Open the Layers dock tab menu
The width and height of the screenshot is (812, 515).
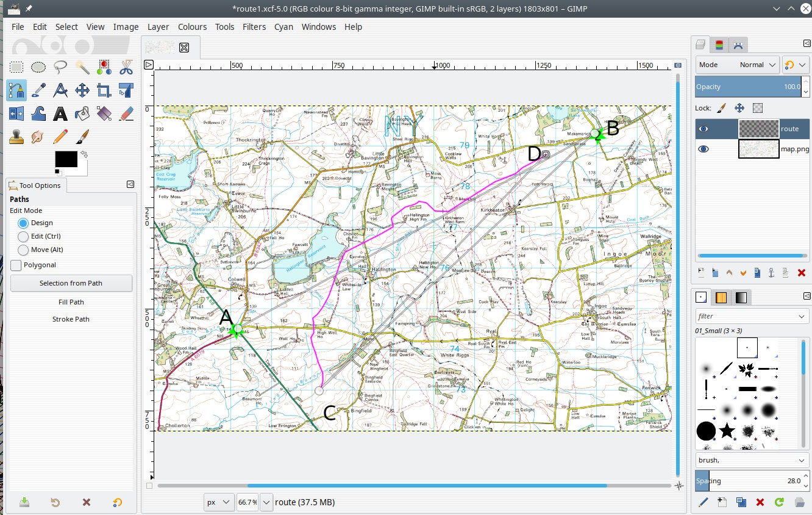(x=806, y=42)
